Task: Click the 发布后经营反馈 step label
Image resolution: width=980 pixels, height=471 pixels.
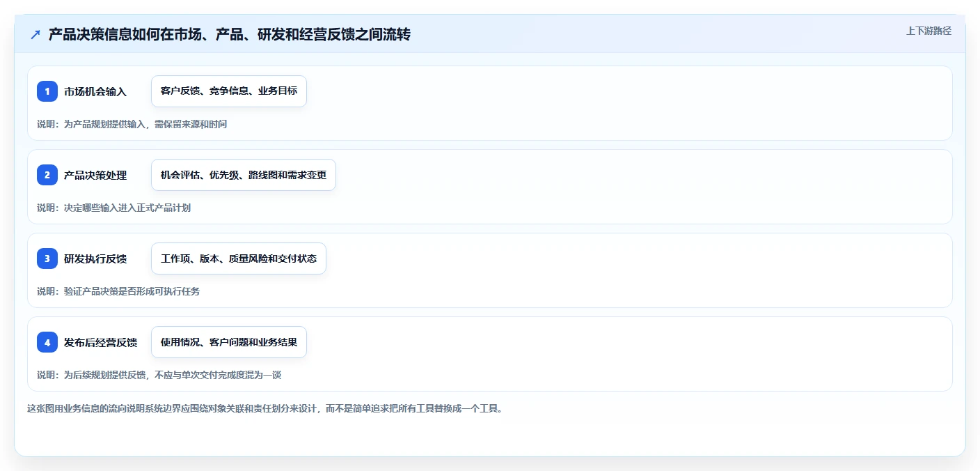Action: (101, 342)
